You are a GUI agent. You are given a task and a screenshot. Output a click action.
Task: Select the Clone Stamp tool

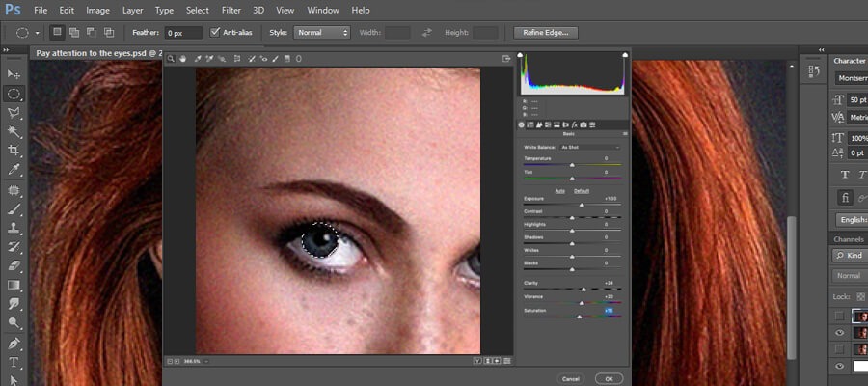point(14,228)
